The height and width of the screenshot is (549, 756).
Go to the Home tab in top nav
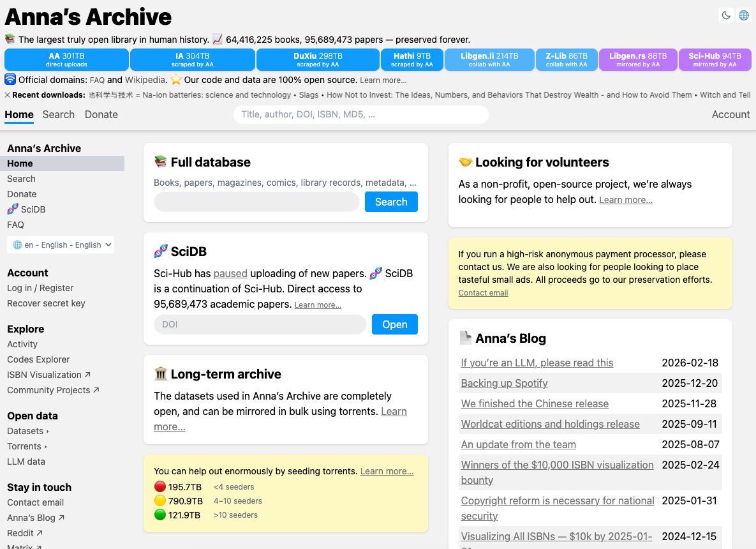[x=19, y=114]
